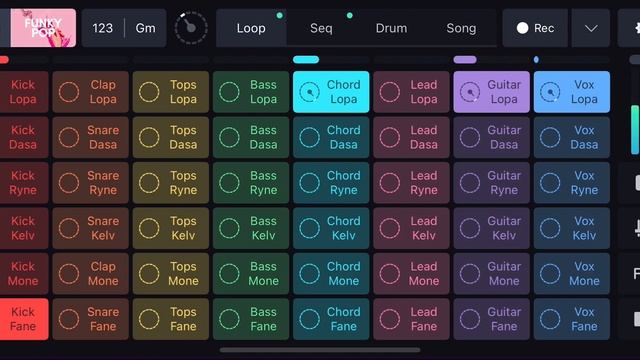Play the Lead Dasa loop

[x=411, y=137]
